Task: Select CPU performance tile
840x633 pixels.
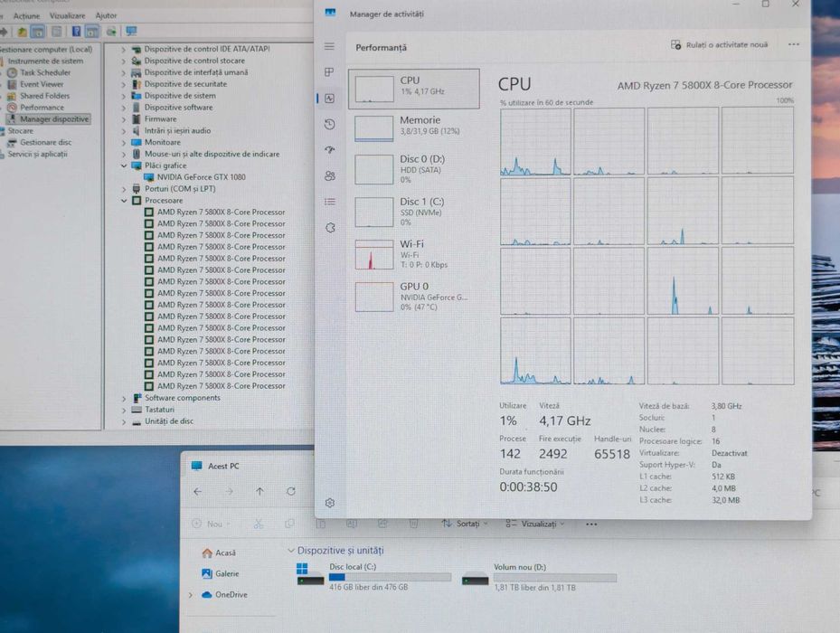Action: tap(414, 89)
